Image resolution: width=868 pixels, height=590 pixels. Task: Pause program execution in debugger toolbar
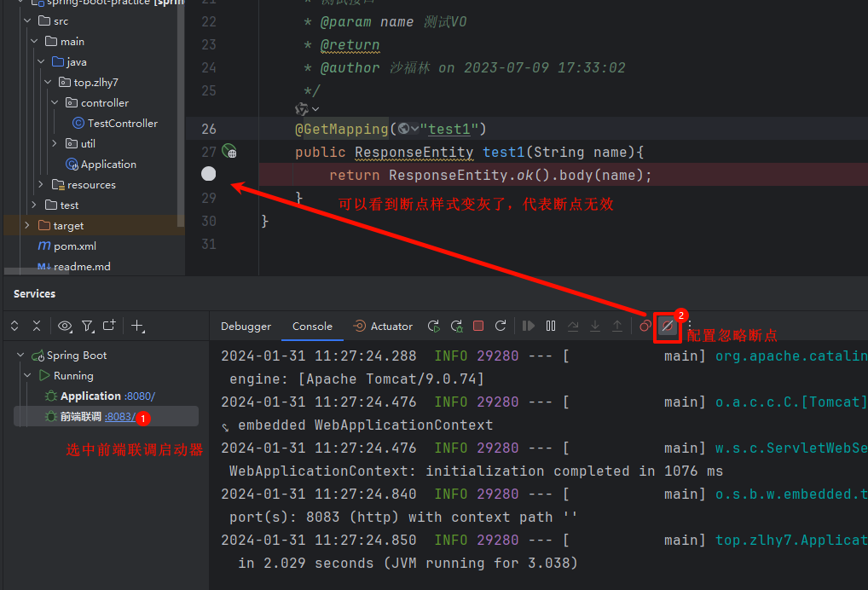(x=551, y=327)
